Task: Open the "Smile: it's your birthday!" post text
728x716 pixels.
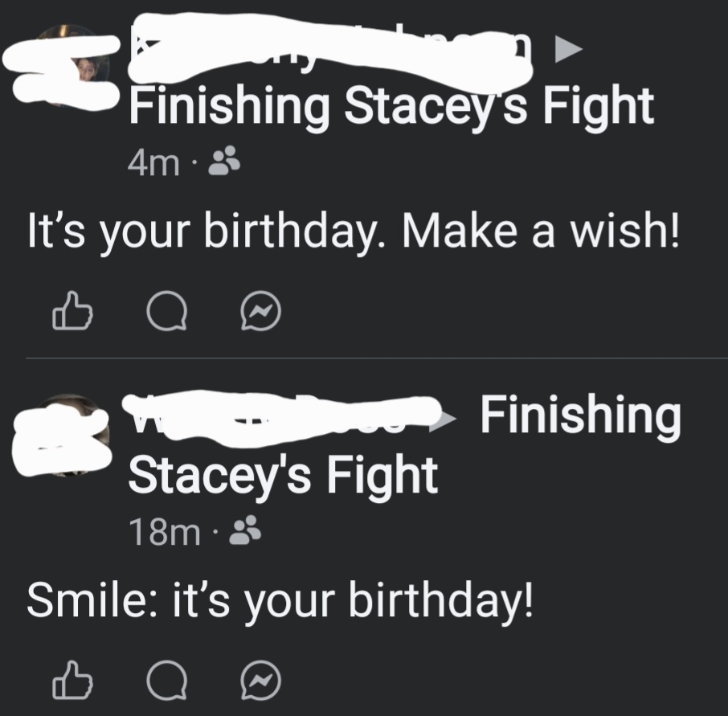Action: coord(279,599)
